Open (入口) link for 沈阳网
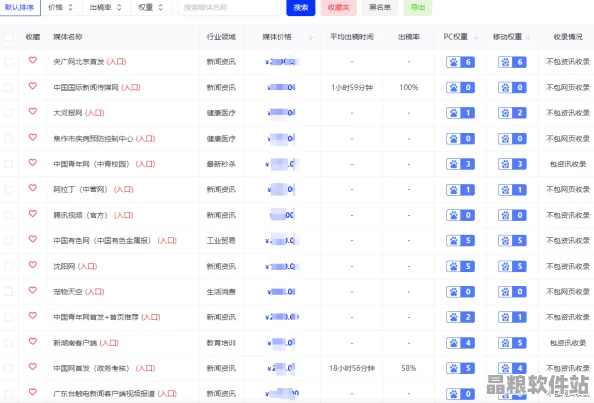 click(88, 266)
